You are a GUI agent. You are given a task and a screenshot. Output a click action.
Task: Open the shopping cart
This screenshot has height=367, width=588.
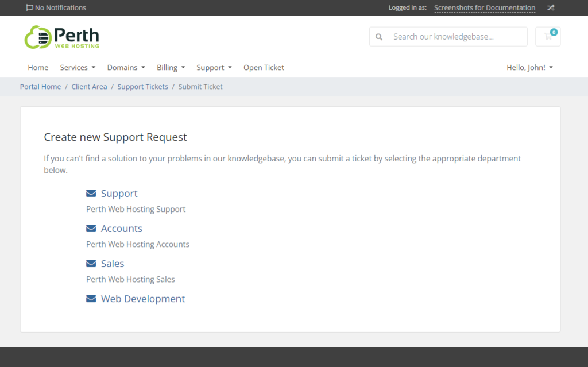548,36
